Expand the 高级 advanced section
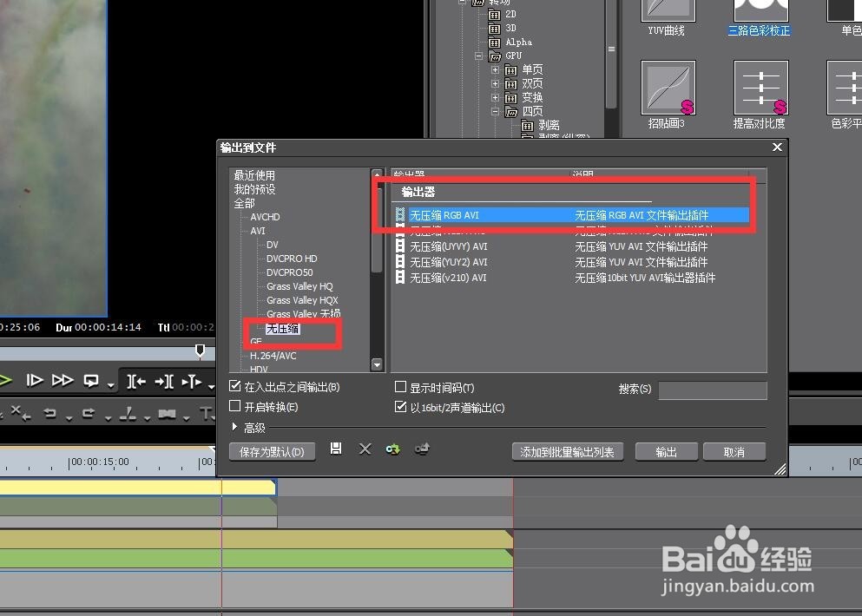Image resolution: width=862 pixels, height=616 pixels. pyautogui.click(x=235, y=428)
